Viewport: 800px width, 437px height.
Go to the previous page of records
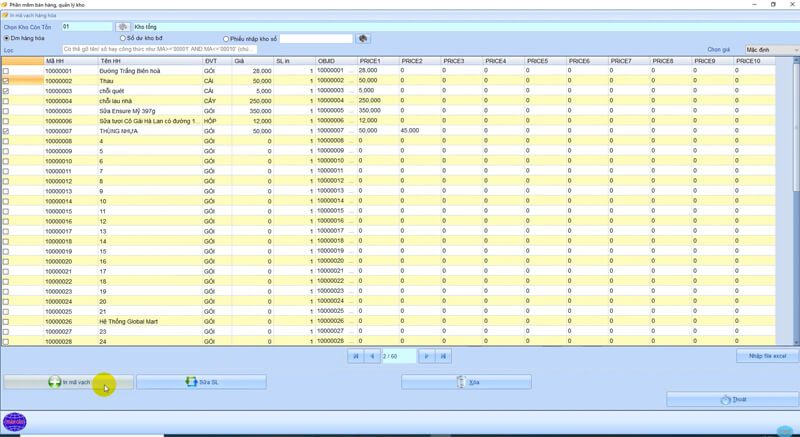(372, 356)
